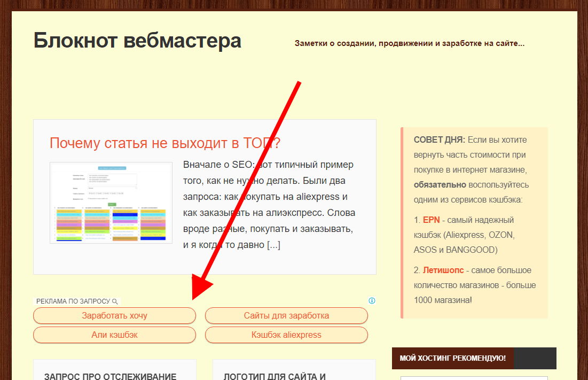
Task: Click the 'РЕКЛАМА ПО ЗАПРОСУ' label
Action: (73, 301)
